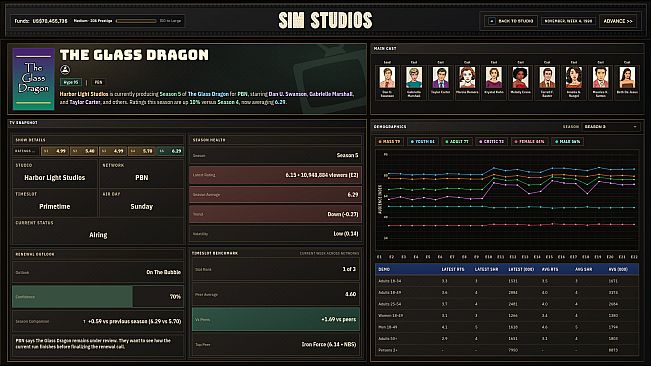
Task: Click the Airing current status value
Action: click(98, 235)
